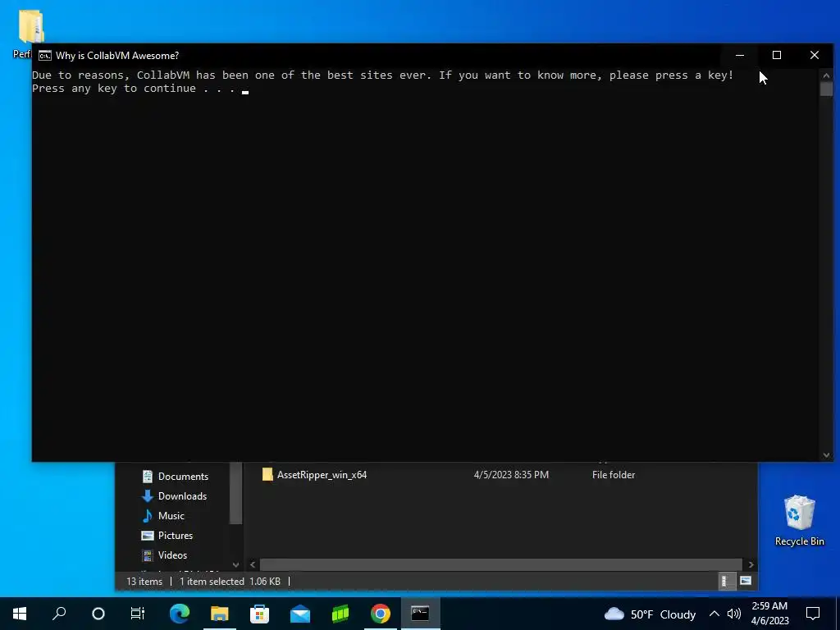Image resolution: width=840 pixels, height=630 pixels.
Task: Open console window system menu icon
Action: tap(45, 56)
